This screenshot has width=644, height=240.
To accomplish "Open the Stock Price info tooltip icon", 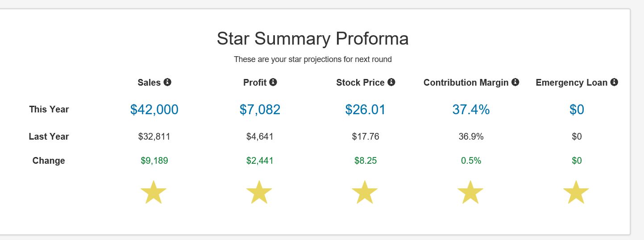I will pyautogui.click(x=391, y=82).
